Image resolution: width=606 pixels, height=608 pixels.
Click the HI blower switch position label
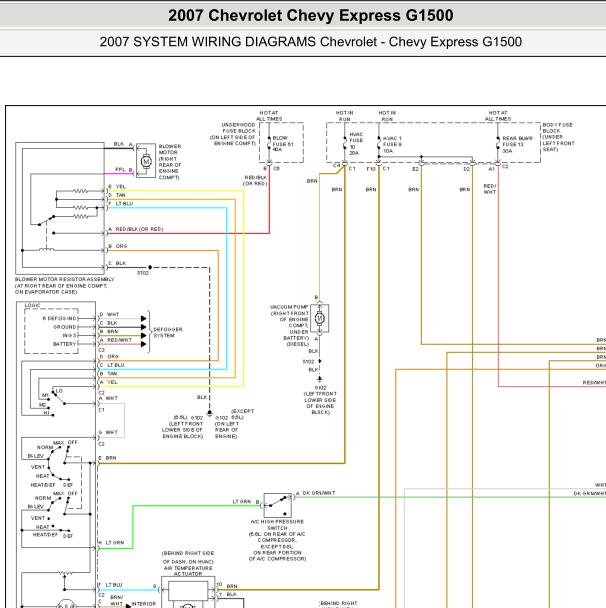point(47,413)
